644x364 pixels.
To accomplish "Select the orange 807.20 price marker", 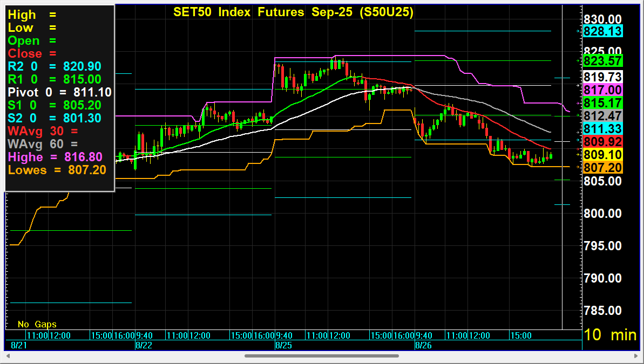I will pos(602,167).
